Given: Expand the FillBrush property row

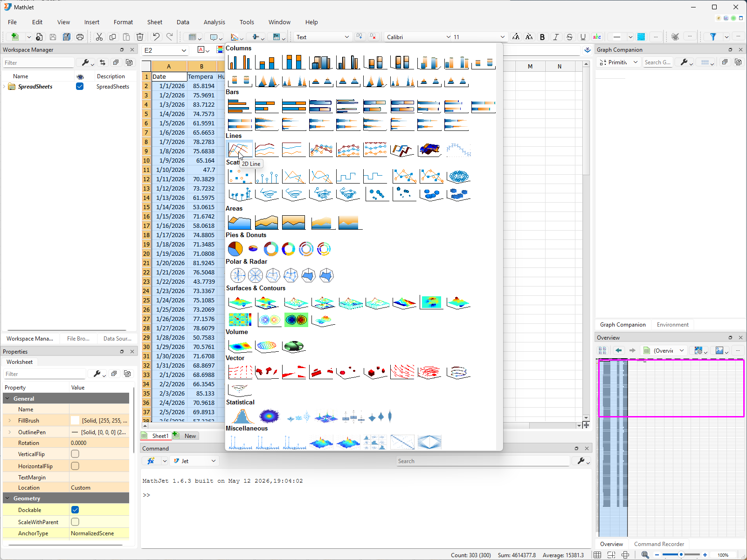Looking at the screenshot, I should (x=10, y=420).
